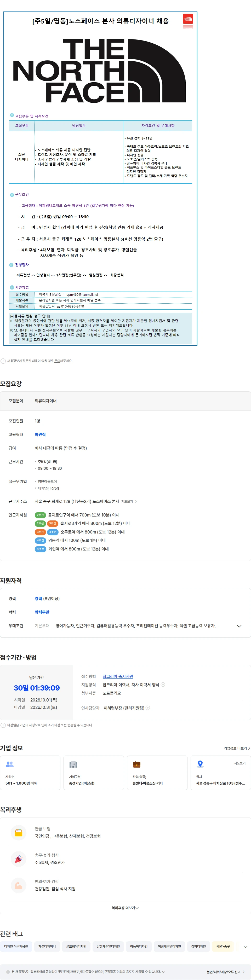
Task: Click the 근무조건 section bullet icon
Action: pos(12,195)
